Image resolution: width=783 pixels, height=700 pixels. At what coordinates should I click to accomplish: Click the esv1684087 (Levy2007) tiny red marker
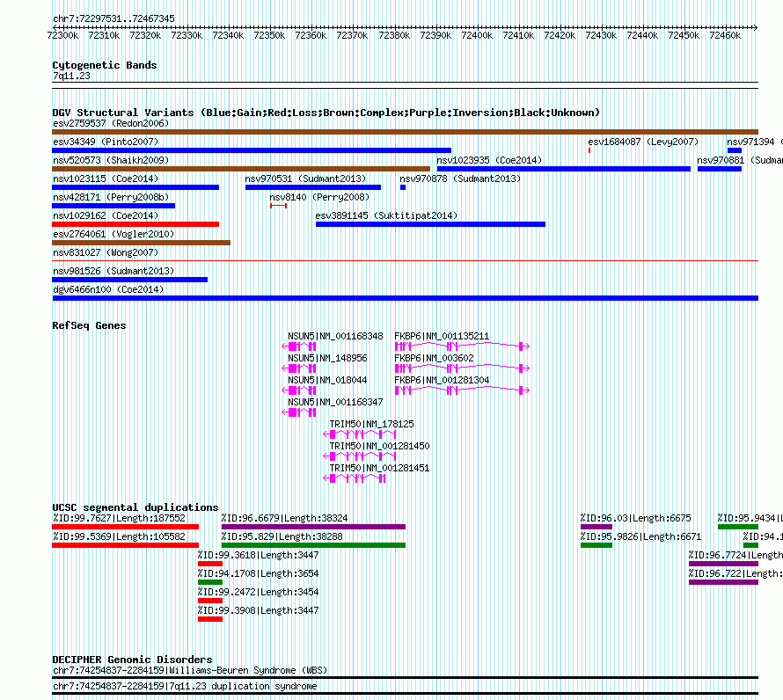pos(589,150)
